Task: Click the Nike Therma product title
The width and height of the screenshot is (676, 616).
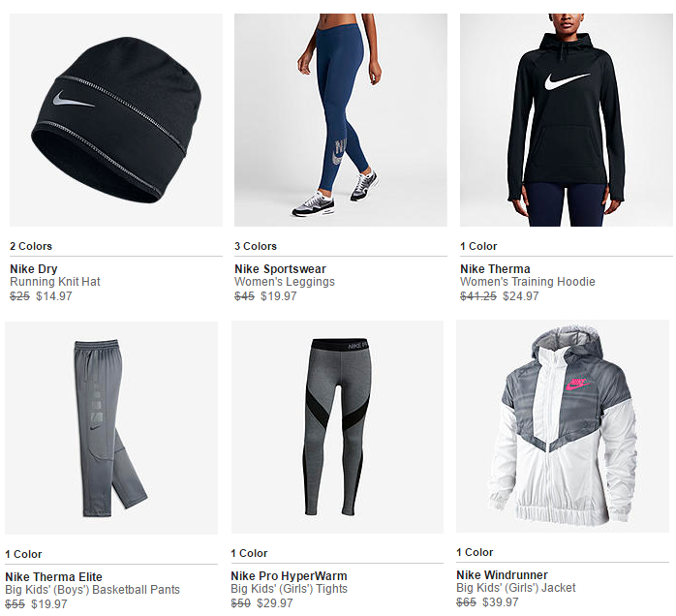Action: (x=495, y=269)
